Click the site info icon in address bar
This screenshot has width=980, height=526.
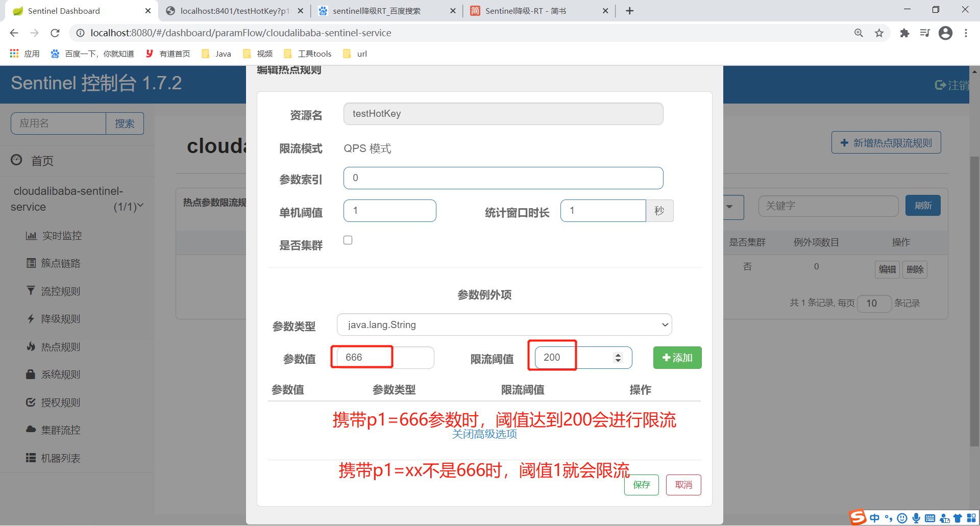(x=80, y=33)
